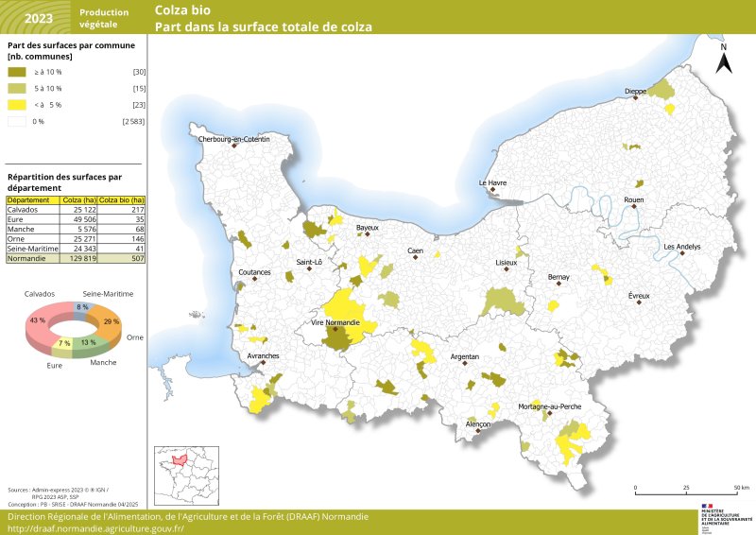The image size is (756, 535).
Task: Click the 'Sources : Admin-express 2023' credit line
Action: point(58,490)
